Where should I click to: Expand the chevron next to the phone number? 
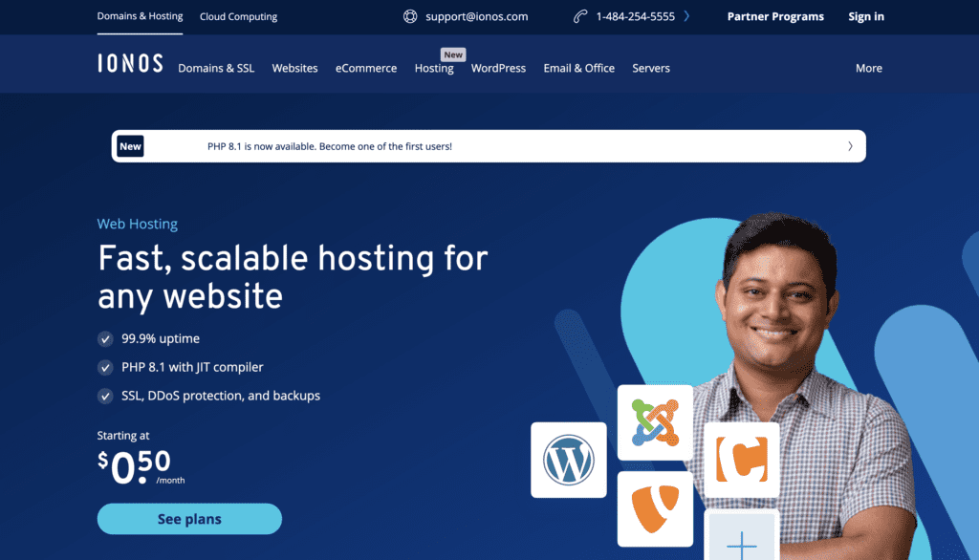coord(686,15)
